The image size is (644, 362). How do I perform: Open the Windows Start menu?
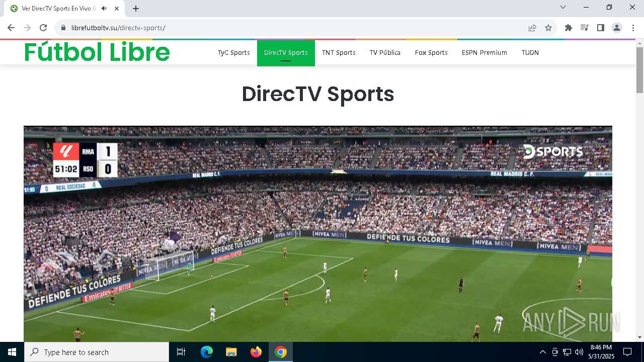click(x=12, y=352)
